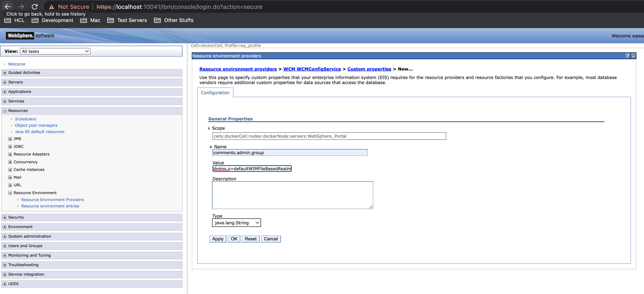This screenshot has height=294, width=644.
Task: Click the forward navigation arrow
Action: pyautogui.click(x=21, y=7)
